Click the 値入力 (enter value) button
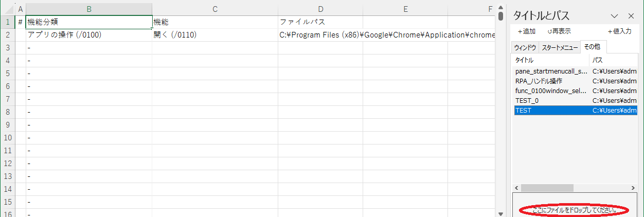This screenshot has height=217, width=644. tap(619, 31)
